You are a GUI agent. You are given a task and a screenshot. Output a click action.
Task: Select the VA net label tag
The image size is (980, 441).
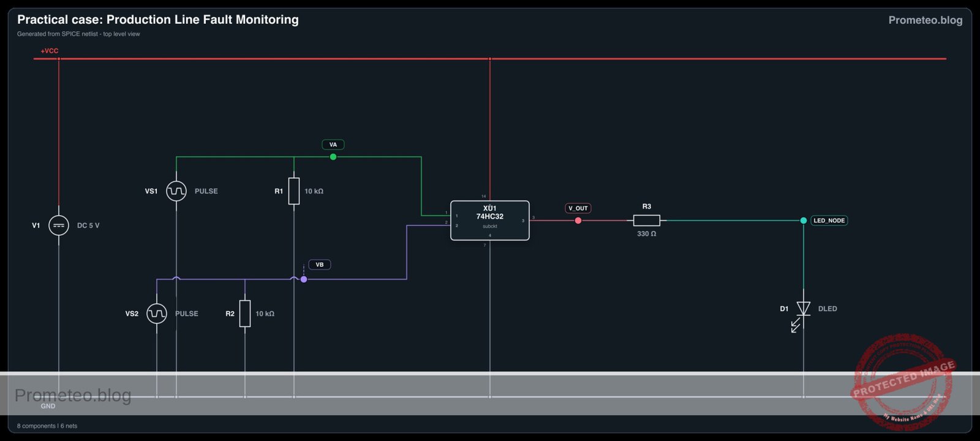tap(333, 145)
